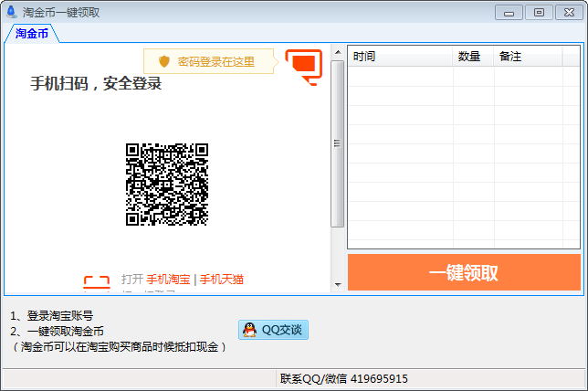588x391 pixels.
Task: Open the 手机天猫 link
Action: coord(222,280)
